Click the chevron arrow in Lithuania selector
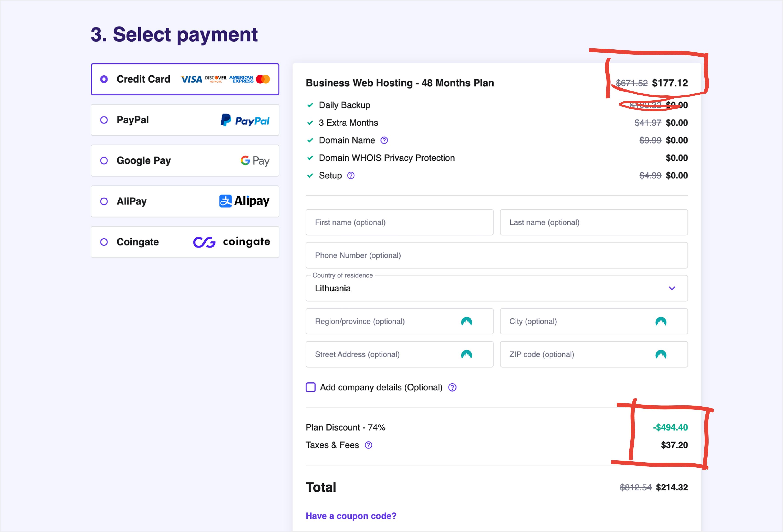 (672, 288)
